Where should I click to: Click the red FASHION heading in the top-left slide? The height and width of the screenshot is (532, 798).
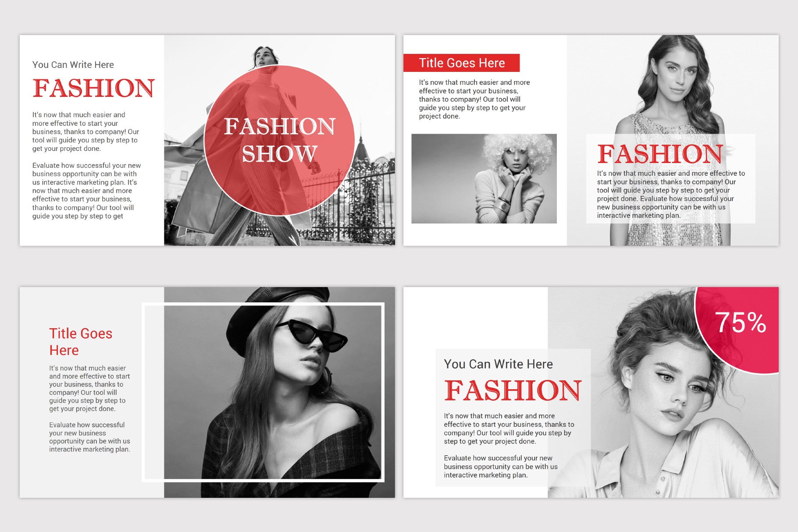pos(93,88)
